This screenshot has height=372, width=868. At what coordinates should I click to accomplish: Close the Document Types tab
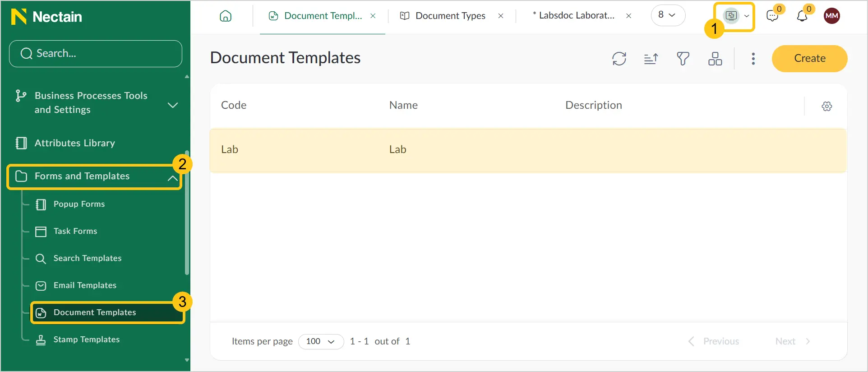[501, 16]
